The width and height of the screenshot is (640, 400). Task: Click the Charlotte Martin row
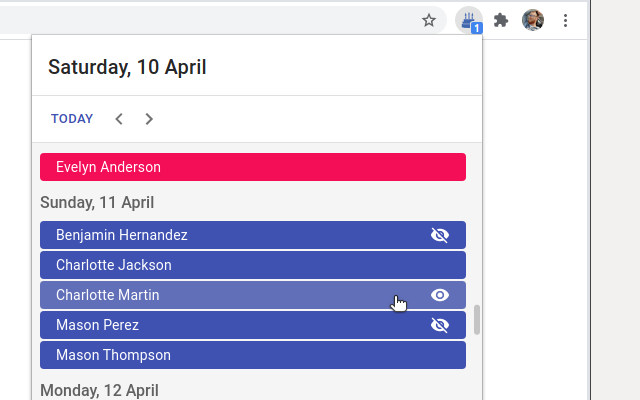pyautogui.click(x=253, y=295)
